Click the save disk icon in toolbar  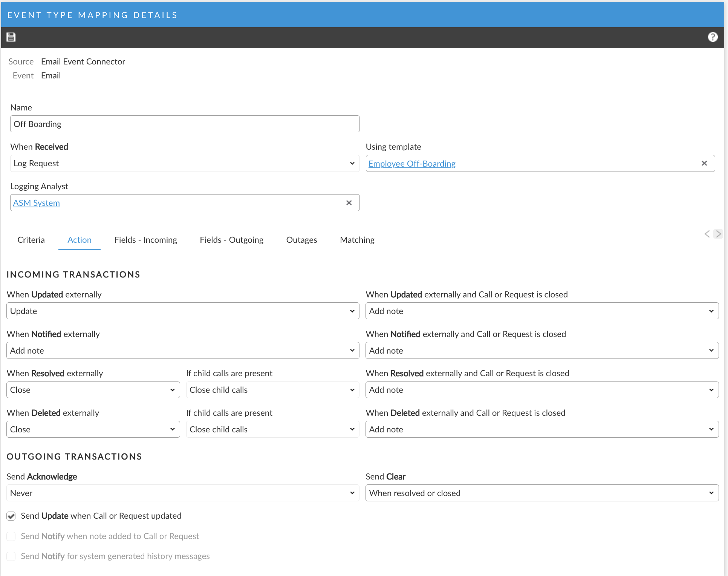click(11, 37)
